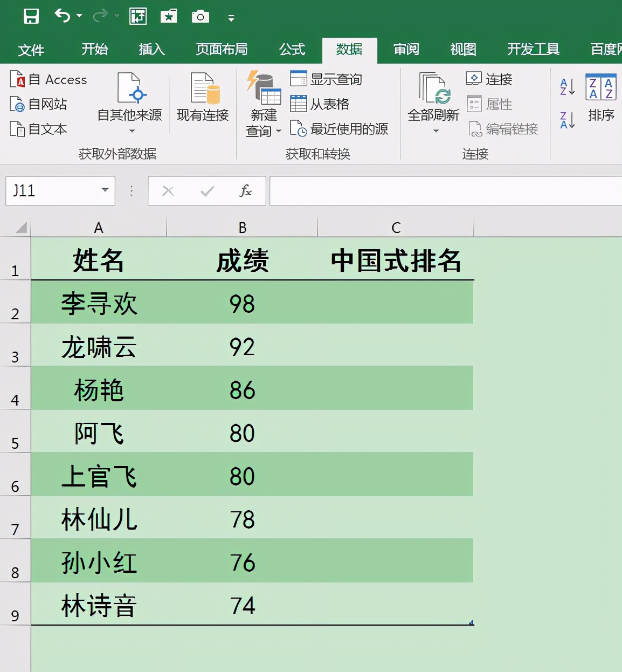Click the Undo arrow icon

tap(62, 16)
